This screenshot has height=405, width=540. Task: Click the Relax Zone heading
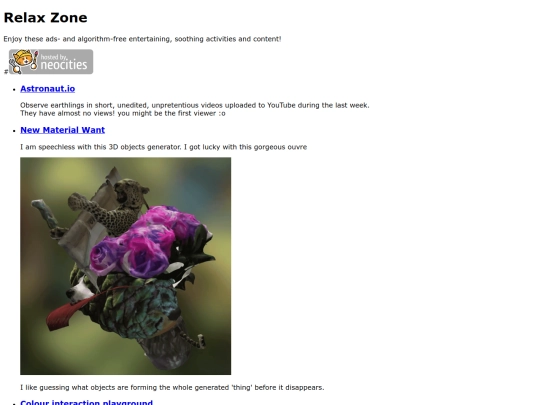click(x=45, y=18)
